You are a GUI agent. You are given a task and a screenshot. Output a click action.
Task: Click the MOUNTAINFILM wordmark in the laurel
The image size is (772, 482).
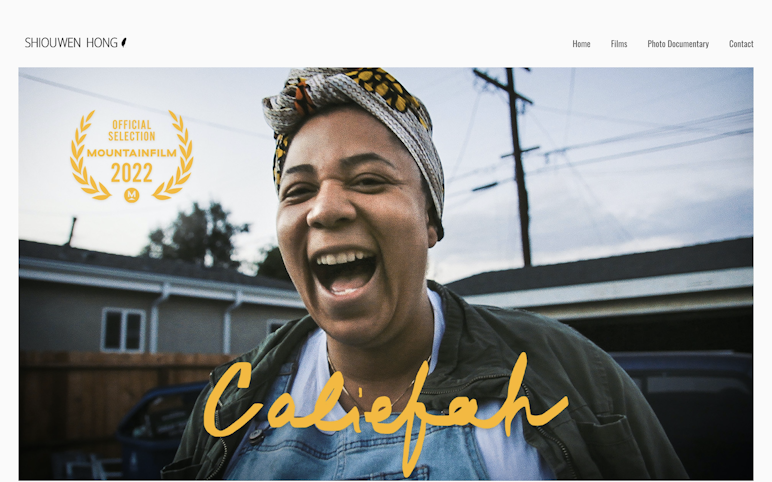[131, 153]
